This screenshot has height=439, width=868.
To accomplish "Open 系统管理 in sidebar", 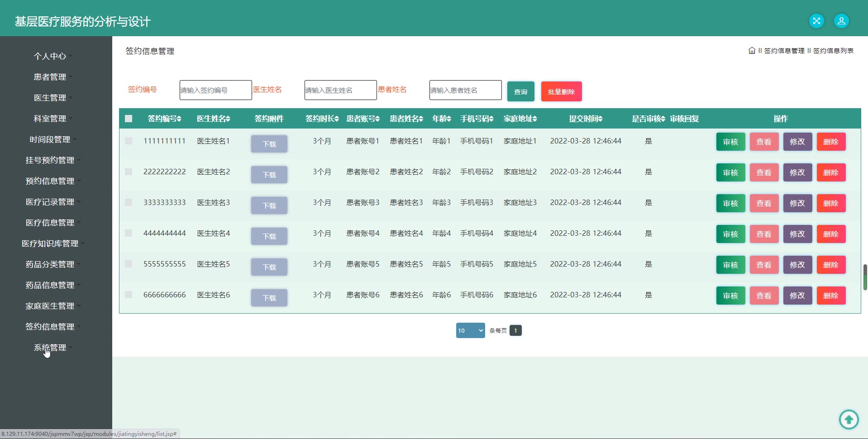I will click(x=53, y=348).
